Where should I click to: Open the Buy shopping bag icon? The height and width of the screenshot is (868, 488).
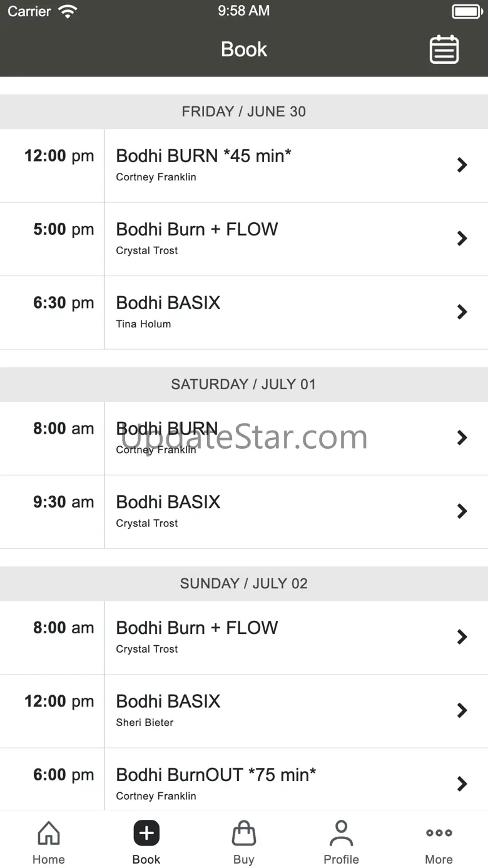tap(243, 834)
